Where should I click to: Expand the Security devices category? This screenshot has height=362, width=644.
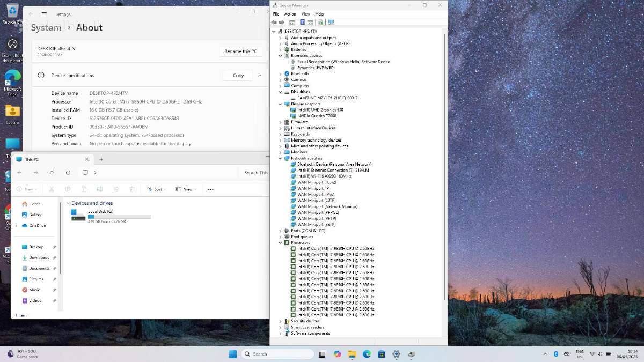click(280, 321)
